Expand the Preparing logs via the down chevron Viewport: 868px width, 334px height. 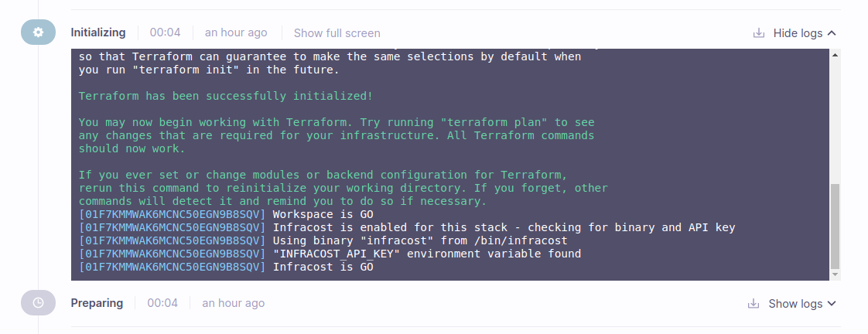coord(832,304)
